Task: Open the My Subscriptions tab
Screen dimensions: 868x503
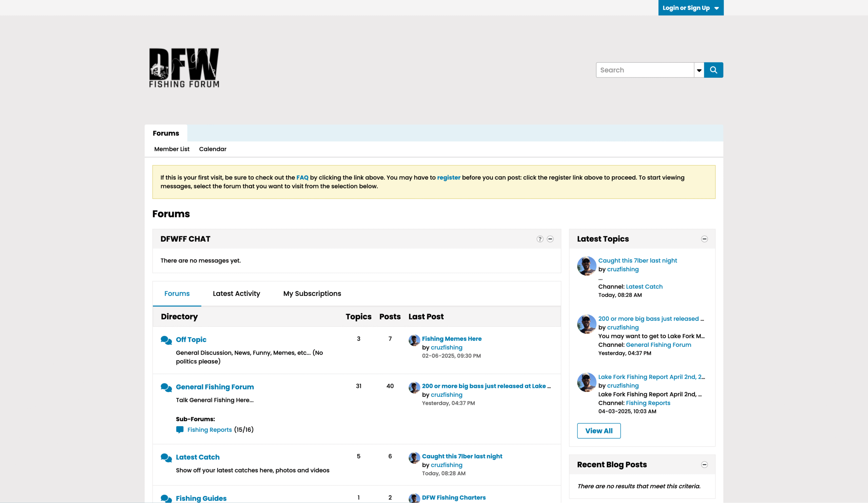Action: (312, 293)
